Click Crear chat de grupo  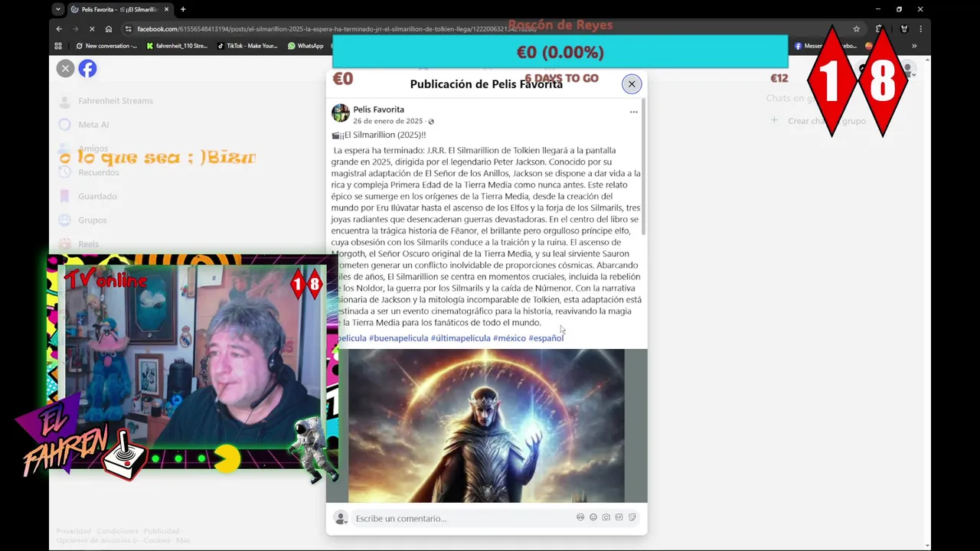(827, 121)
